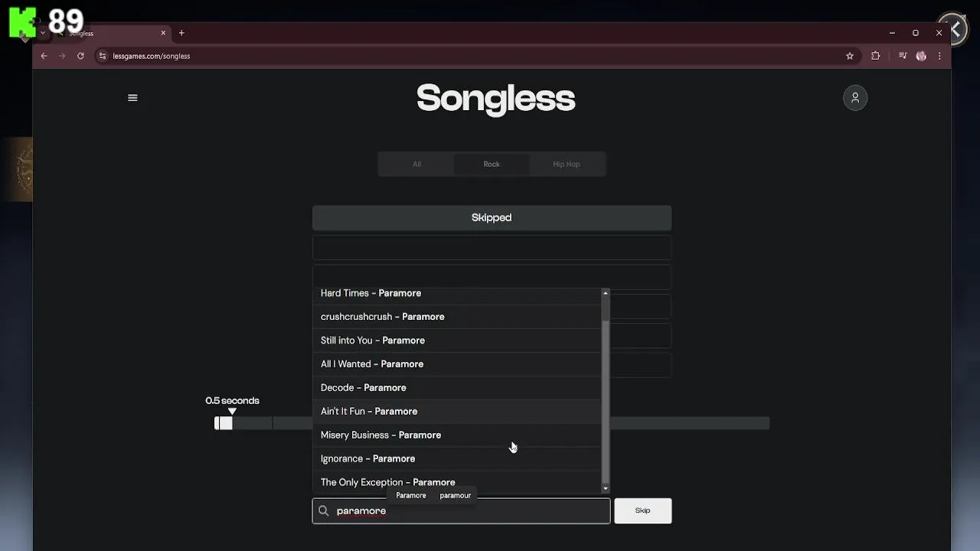Open the Chrome profile avatar
This screenshot has height=551, width=980.
tap(921, 56)
